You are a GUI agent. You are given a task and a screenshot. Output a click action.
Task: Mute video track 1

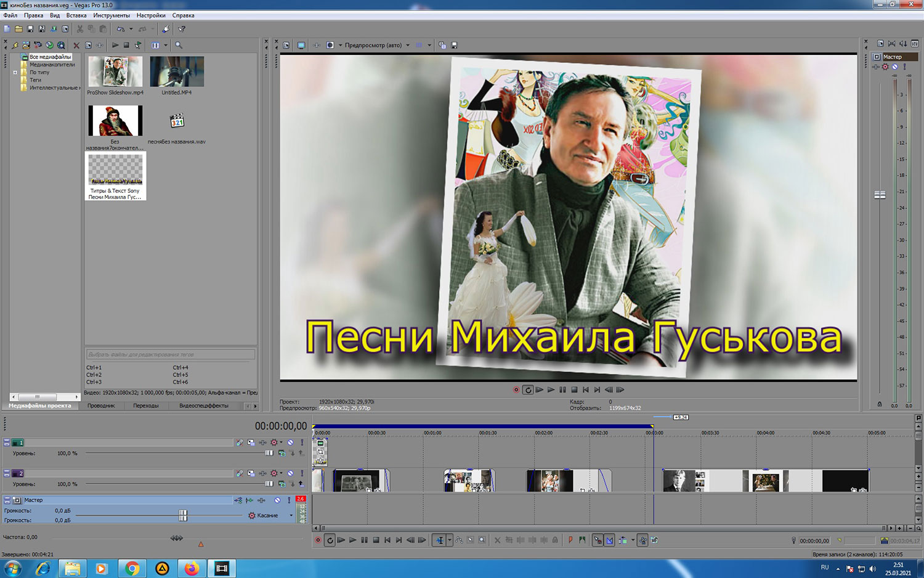click(291, 442)
